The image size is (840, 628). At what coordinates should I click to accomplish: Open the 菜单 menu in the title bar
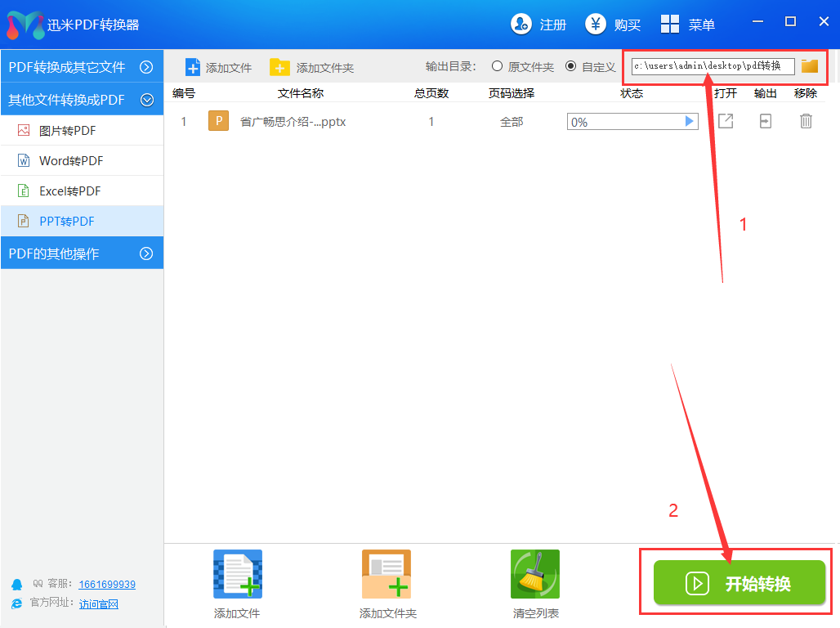click(x=688, y=25)
